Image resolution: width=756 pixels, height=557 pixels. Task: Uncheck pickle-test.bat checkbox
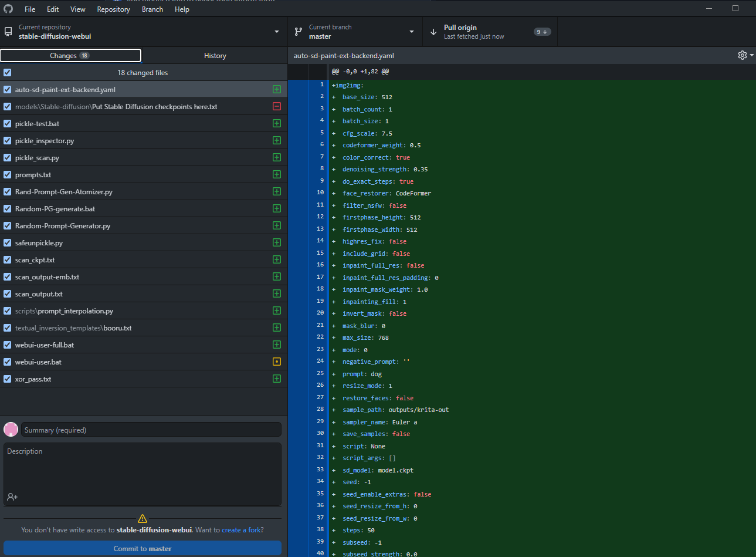point(7,124)
